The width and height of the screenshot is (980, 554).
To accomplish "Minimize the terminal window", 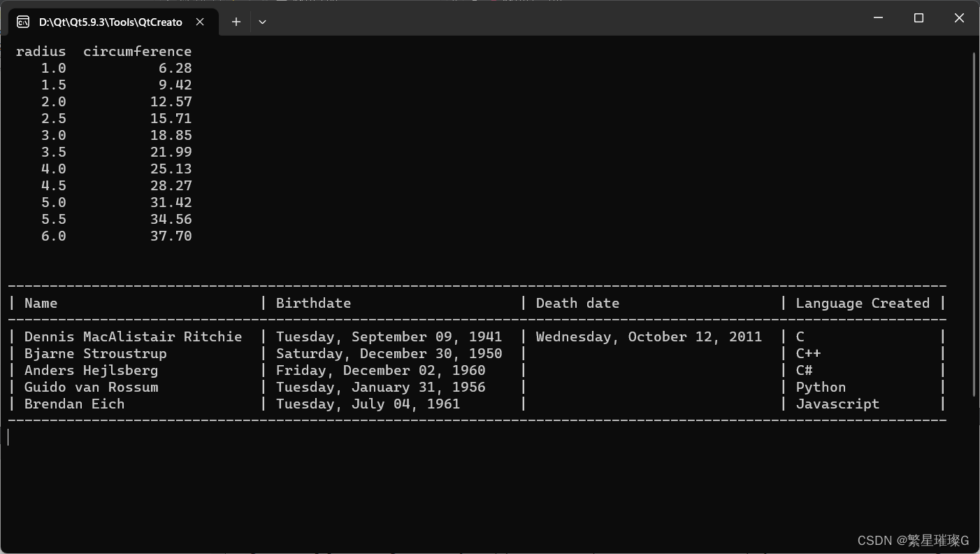I will pyautogui.click(x=879, y=18).
